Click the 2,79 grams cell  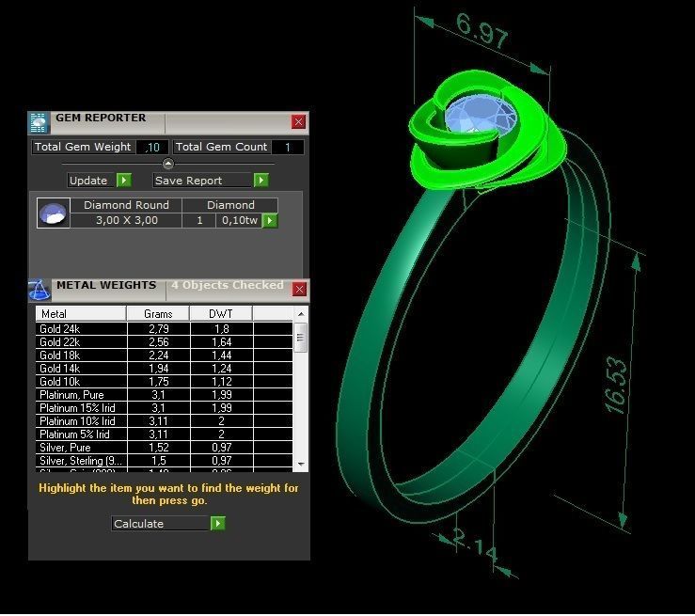click(159, 329)
